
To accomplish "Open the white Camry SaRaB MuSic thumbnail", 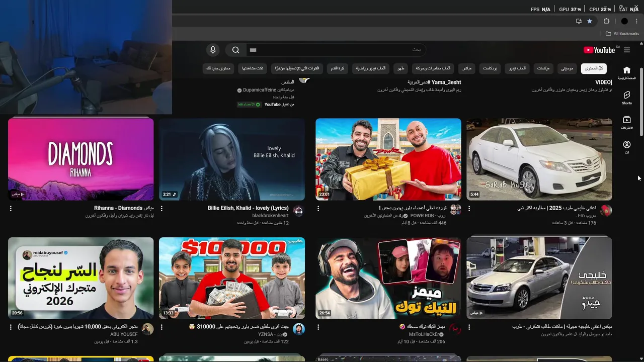I will 539,159.
